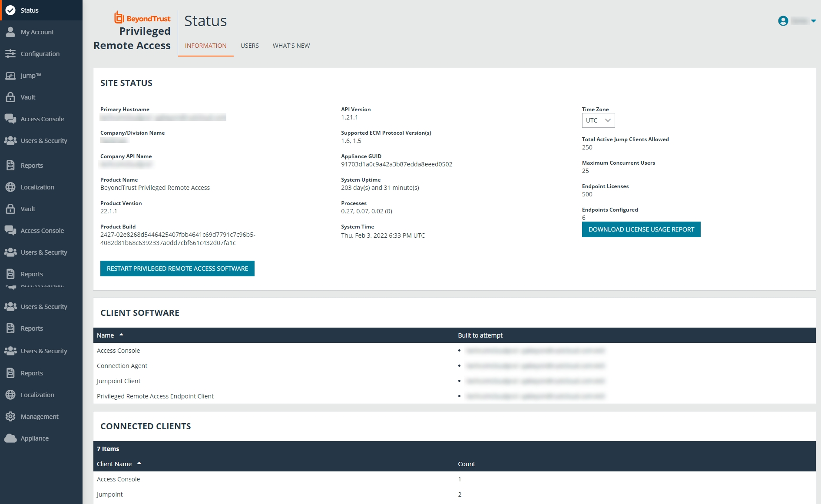
Task: Click the Built to attempt column header
Action: [x=480, y=335]
